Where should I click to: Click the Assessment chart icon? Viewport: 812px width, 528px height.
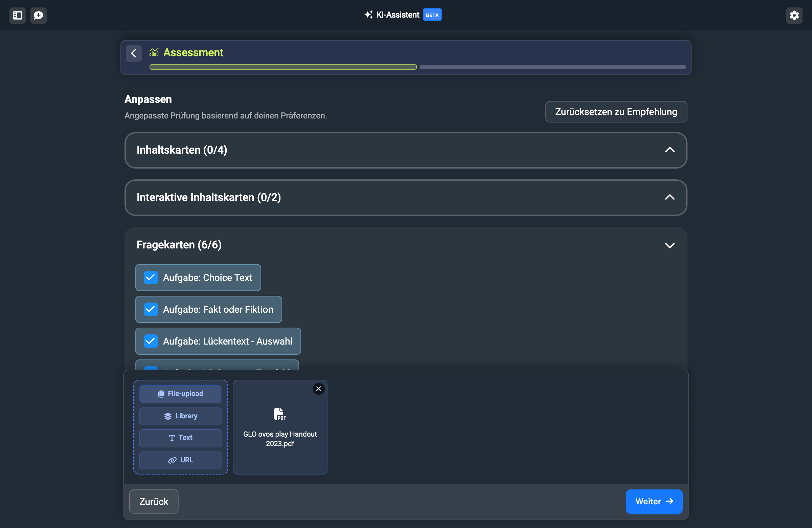[x=154, y=52]
